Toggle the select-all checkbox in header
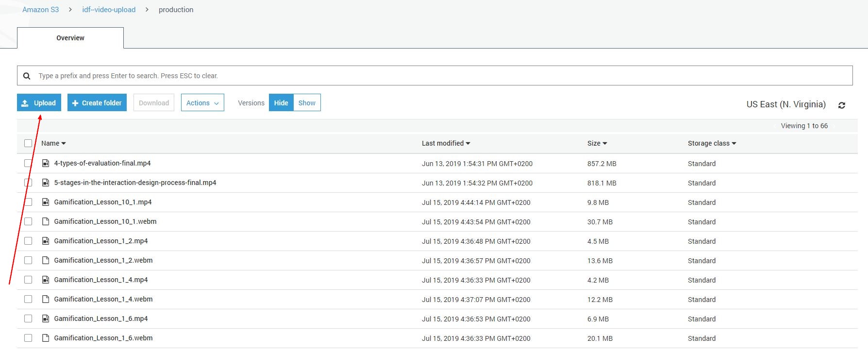The width and height of the screenshot is (868, 352). [x=28, y=143]
